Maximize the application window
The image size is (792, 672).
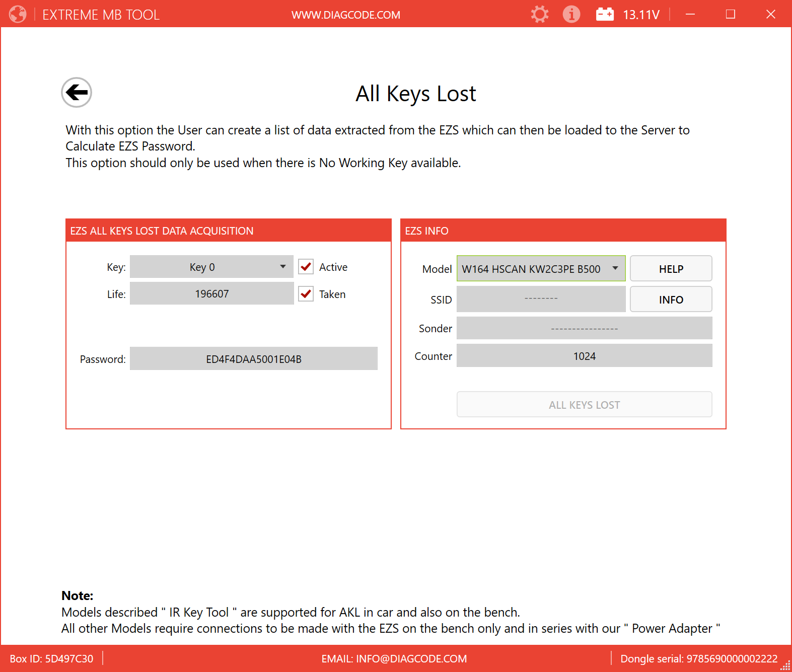click(730, 14)
